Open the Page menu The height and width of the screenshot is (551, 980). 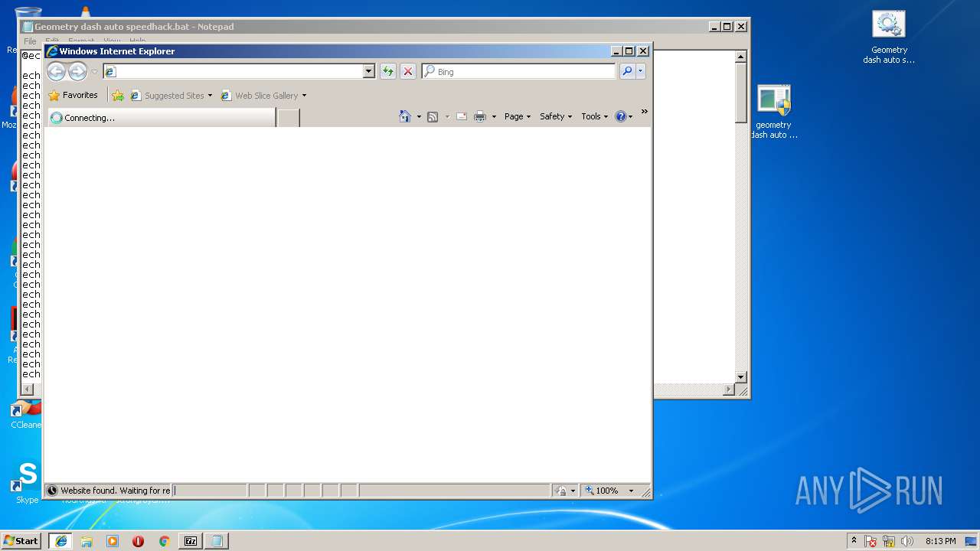click(x=518, y=116)
